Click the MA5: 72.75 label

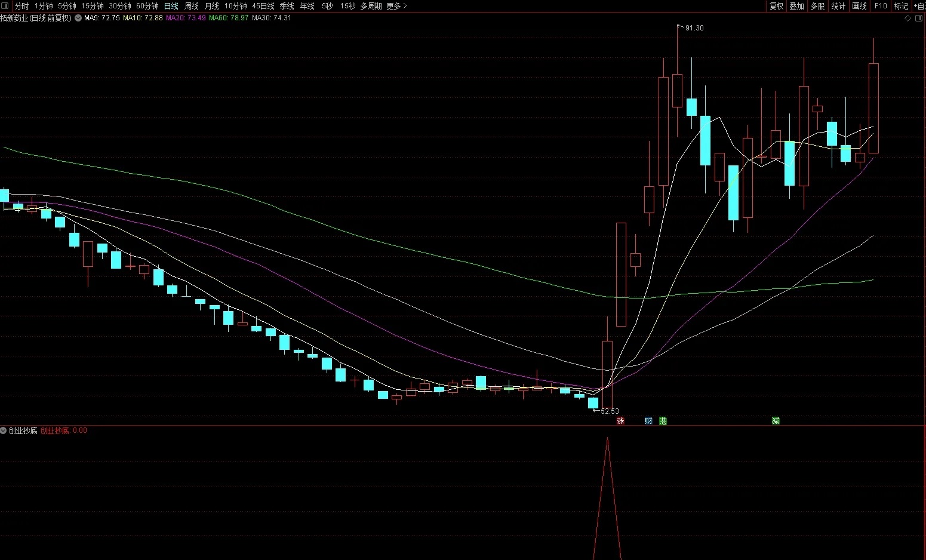coord(102,18)
